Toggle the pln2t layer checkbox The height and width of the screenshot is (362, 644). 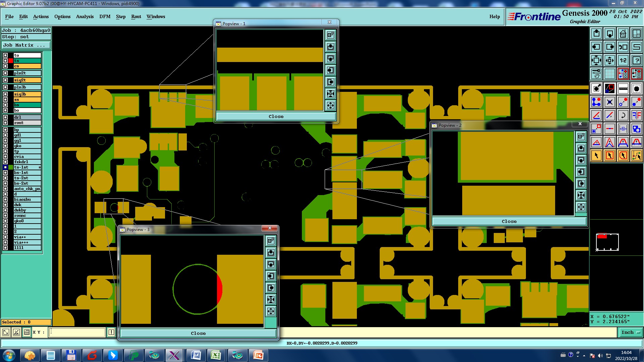(x=5, y=73)
